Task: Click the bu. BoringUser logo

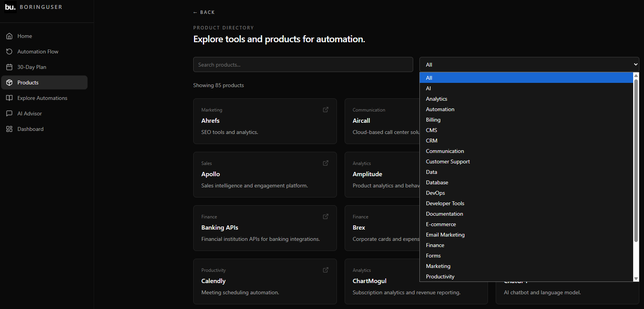Action: click(x=33, y=7)
